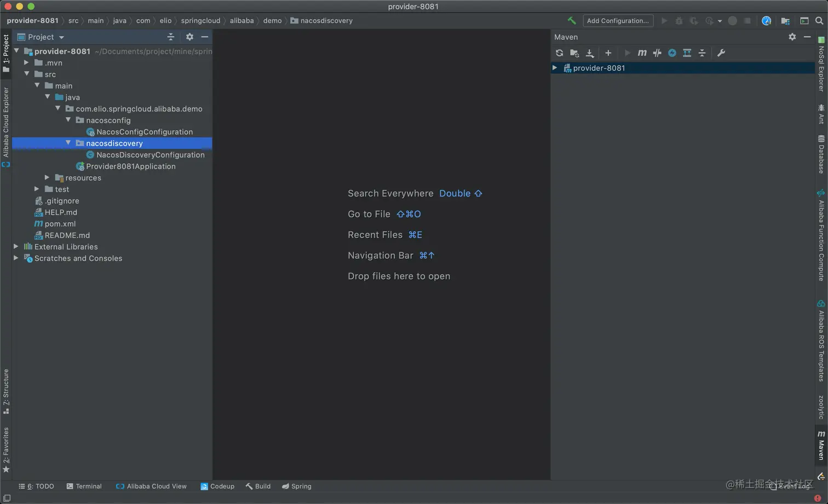Collapse the nacosconfig package
Screen dimensions: 828x504
click(68, 120)
